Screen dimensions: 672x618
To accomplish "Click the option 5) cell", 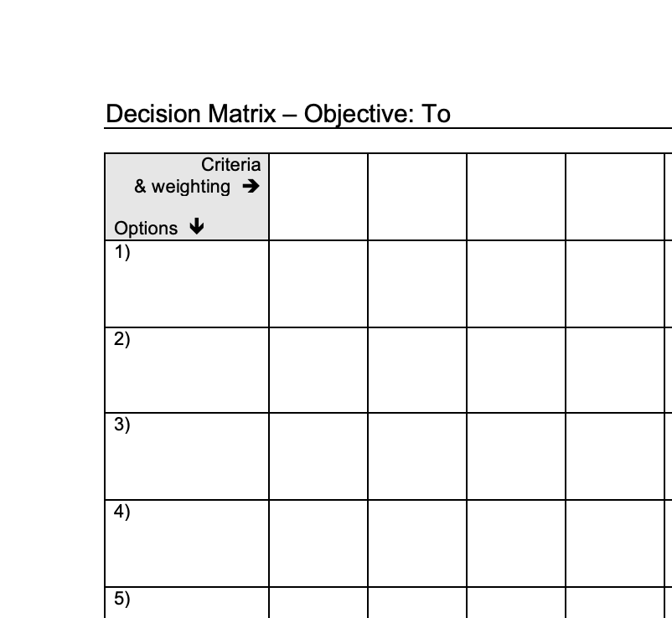I will (187, 603).
